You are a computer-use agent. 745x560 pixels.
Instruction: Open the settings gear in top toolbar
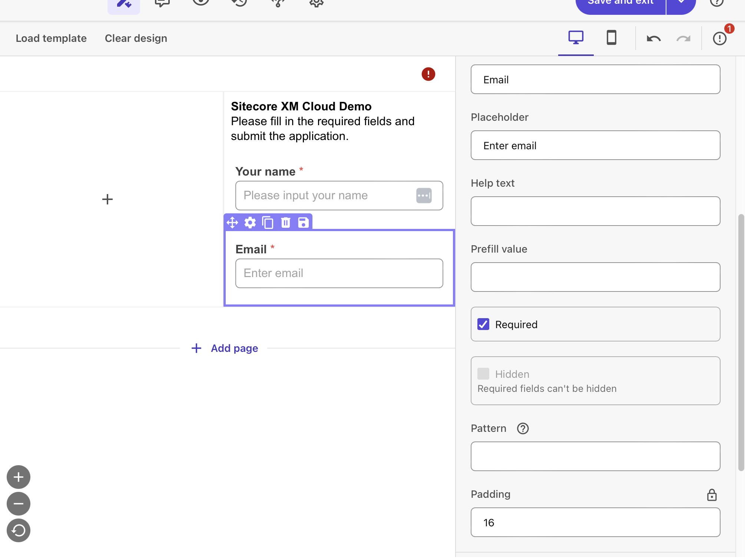(x=316, y=3)
